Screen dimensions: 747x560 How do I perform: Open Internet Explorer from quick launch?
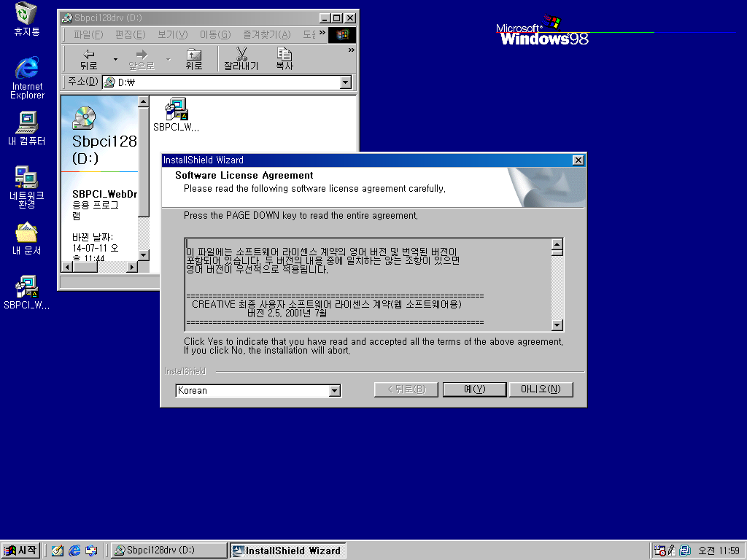74,551
